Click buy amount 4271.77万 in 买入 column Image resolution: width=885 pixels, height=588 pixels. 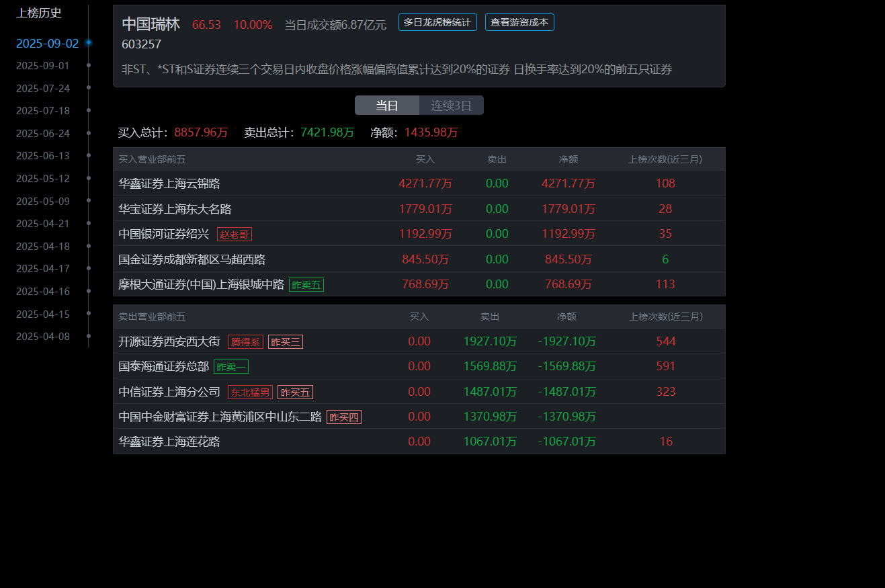tap(425, 183)
